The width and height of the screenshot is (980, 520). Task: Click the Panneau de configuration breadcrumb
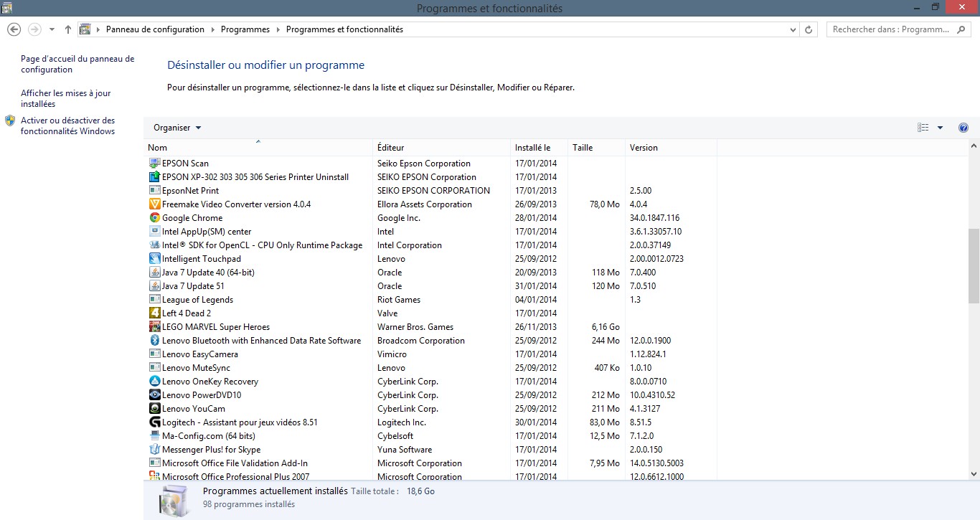[155, 29]
